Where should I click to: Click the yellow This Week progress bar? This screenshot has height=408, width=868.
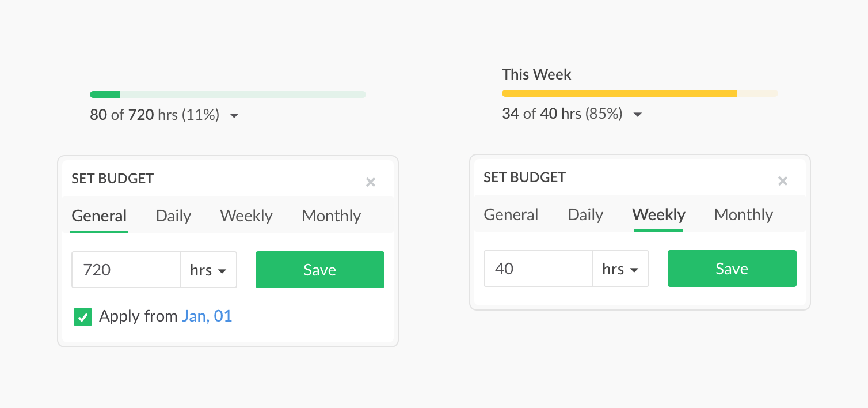(x=640, y=93)
